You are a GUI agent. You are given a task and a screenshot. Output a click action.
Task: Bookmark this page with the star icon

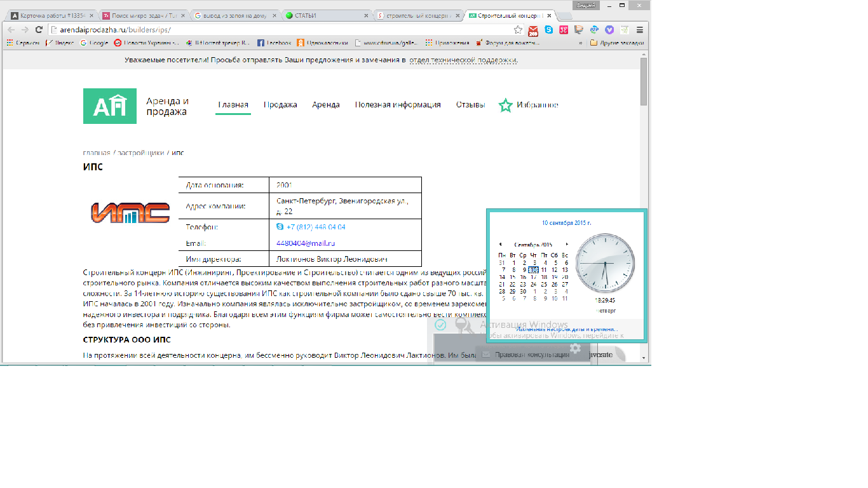pyautogui.click(x=518, y=29)
